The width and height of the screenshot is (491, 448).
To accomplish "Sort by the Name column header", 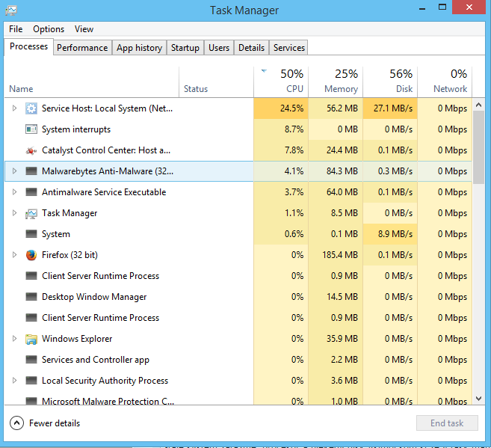I will point(91,82).
